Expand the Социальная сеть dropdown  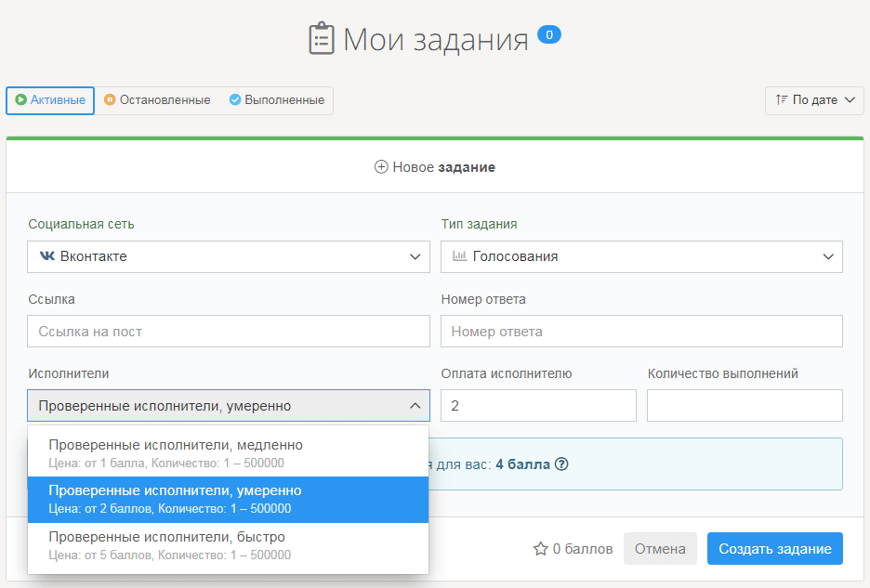click(229, 256)
